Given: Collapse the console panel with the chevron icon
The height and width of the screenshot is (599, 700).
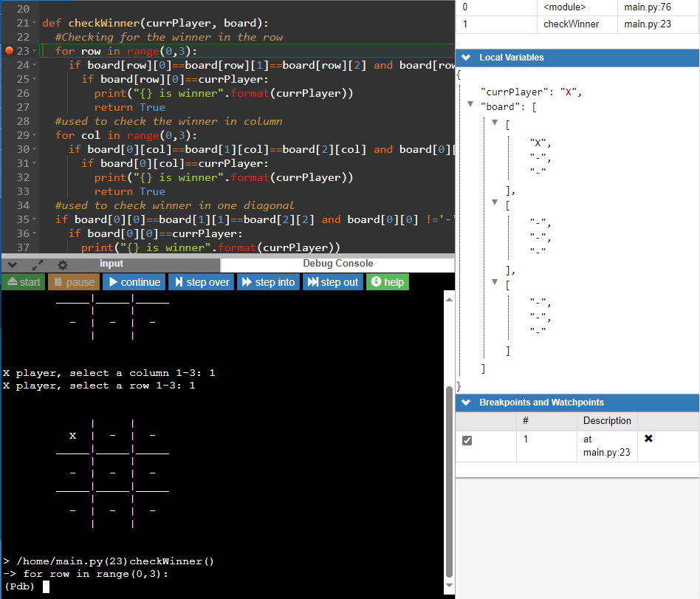Looking at the screenshot, I should [x=11, y=264].
